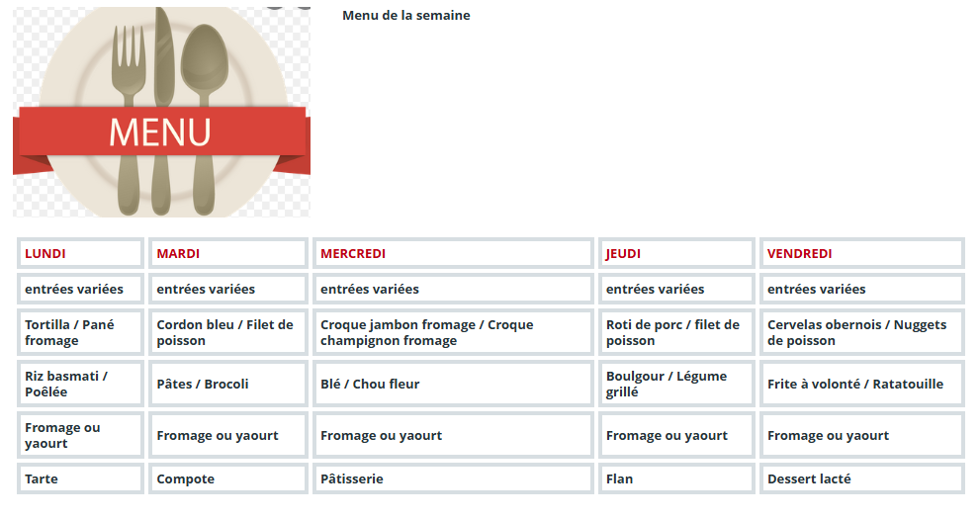The height and width of the screenshot is (520, 980).
Task: Click the 'Tarte' dessert cell
Action: pyautogui.click(x=81, y=478)
